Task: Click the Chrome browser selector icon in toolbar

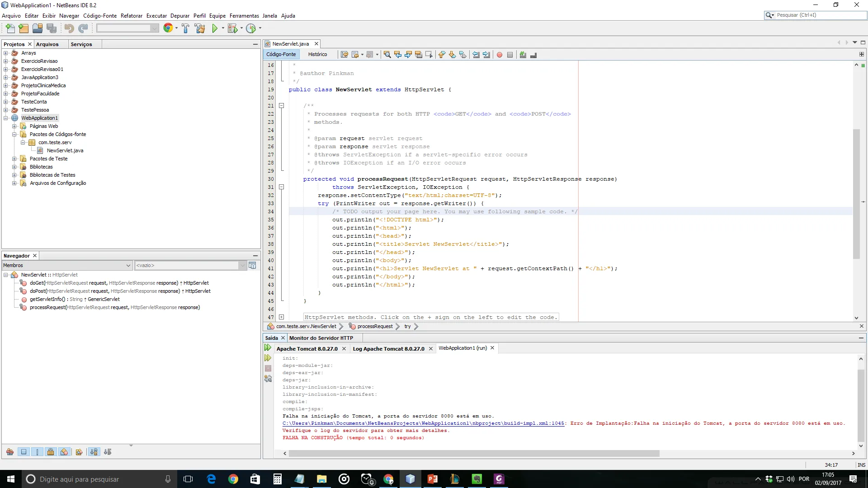Action: (168, 28)
